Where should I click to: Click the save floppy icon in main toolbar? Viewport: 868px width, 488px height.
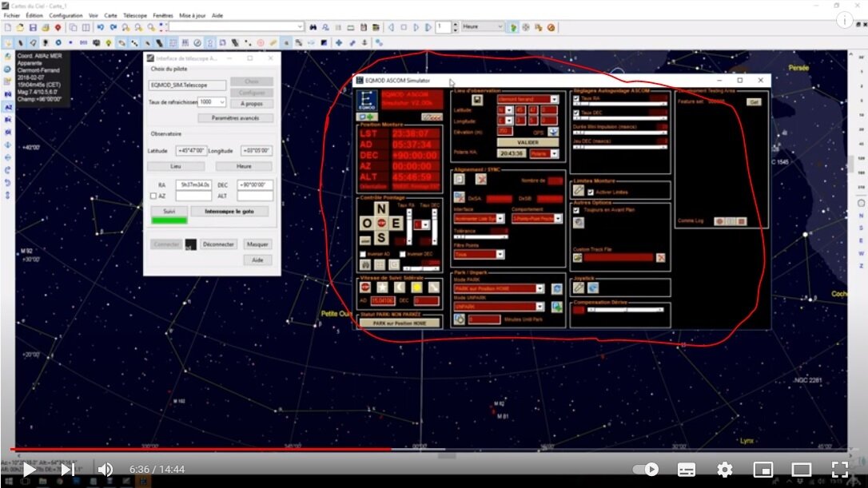tap(33, 27)
